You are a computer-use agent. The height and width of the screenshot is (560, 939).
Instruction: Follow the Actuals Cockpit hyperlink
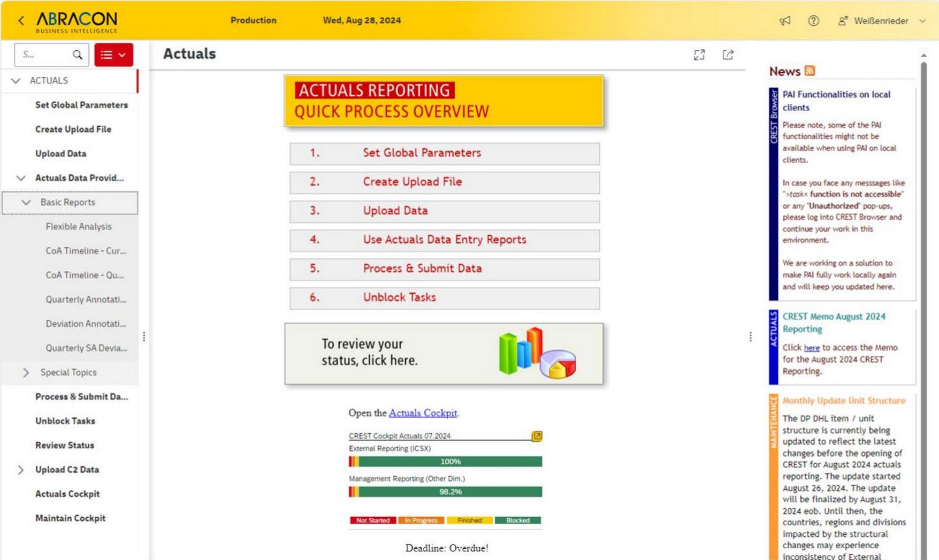423,413
